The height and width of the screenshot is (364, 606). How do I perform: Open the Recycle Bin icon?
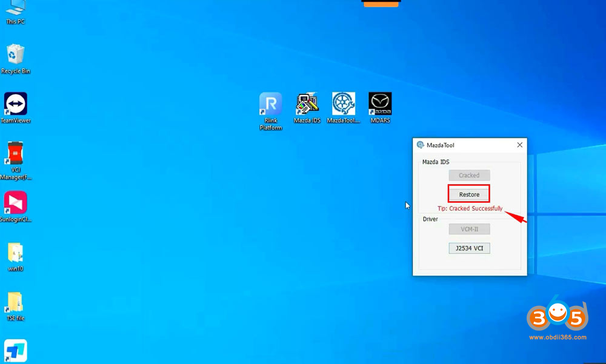pyautogui.click(x=16, y=59)
